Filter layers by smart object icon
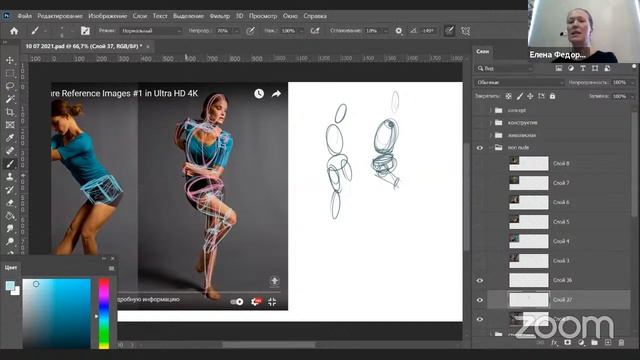640x360 pixels. pyautogui.click(x=607, y=68)
